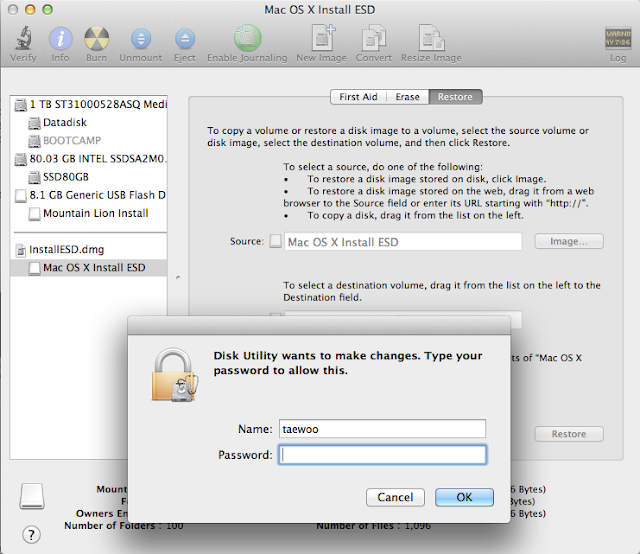Select the Restore tab
Screen dimensions: 640x554
(x=455, y=97)
